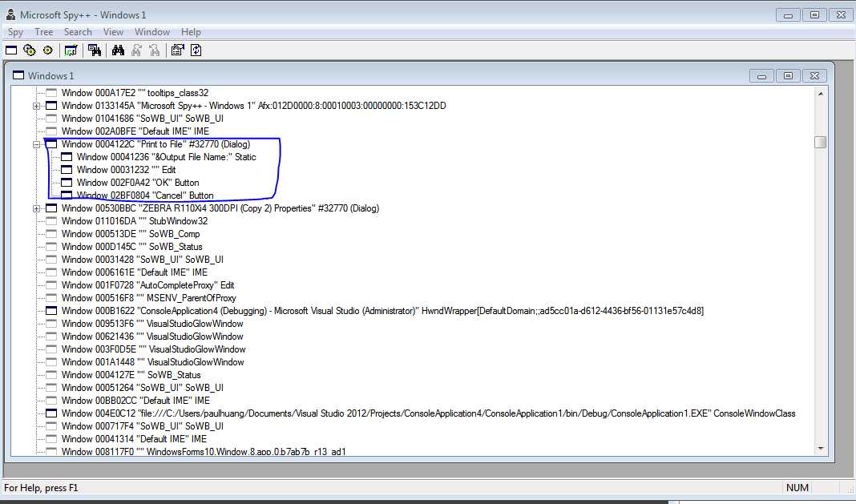The width and height of the screenshot is (856, 504).
Task: Click window icon of ZEBRA R110Xi4 row
Action: (51, 208)
